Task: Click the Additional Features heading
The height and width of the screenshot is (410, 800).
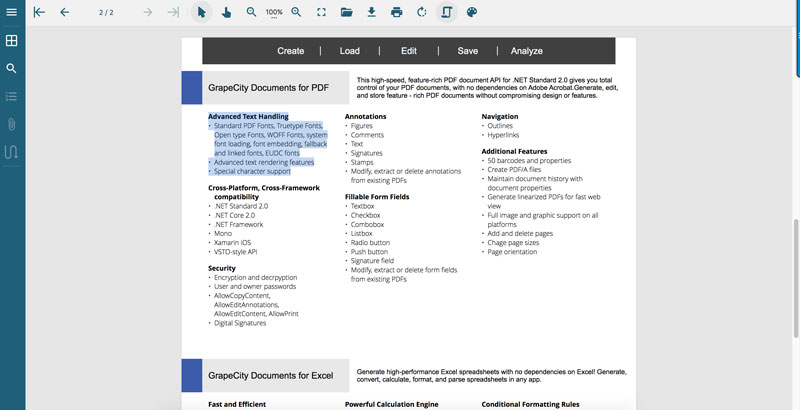Action: [x=514, y=151]
